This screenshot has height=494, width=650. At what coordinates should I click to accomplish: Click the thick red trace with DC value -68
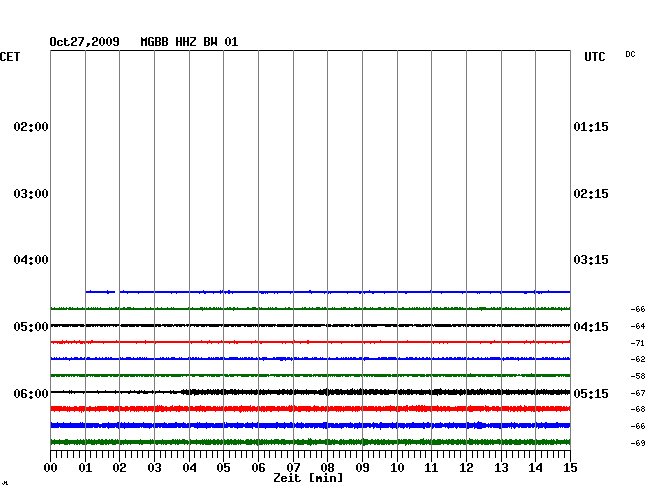(310, 409)
